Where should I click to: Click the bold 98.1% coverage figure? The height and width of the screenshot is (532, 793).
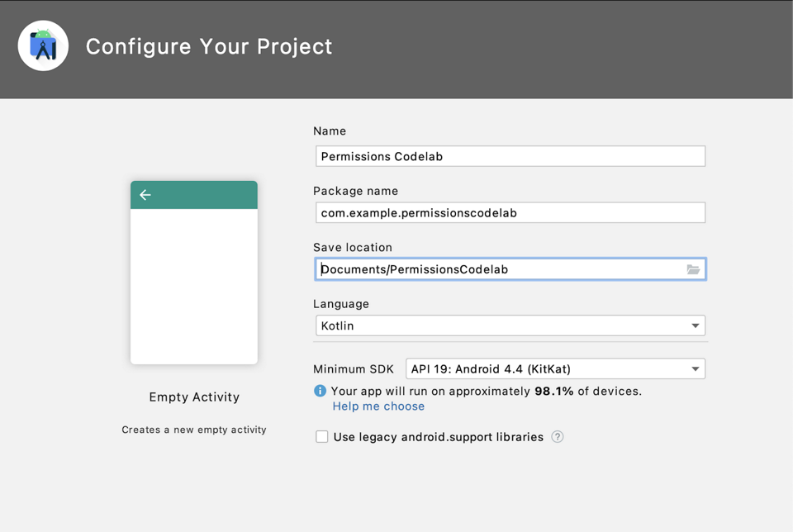(x=553, y=391)
